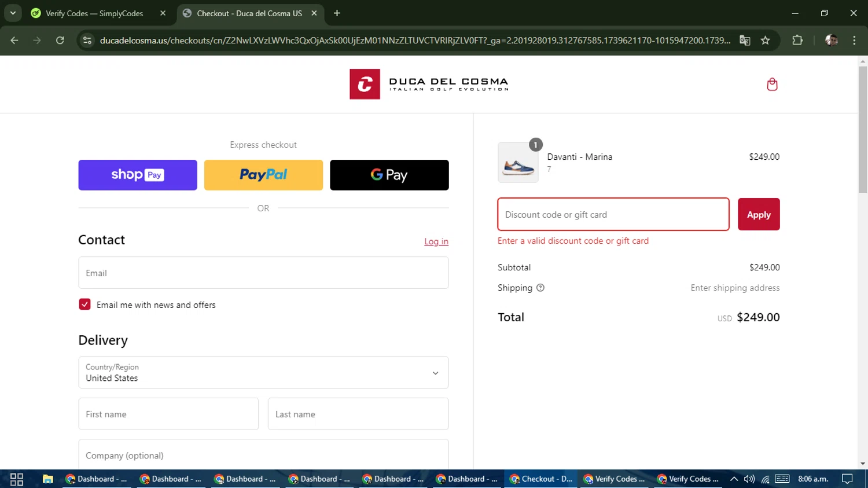Pay with Shop Pay button
Image resolution: width=868 pixels, height=488 pixels.
pos(138,175)
